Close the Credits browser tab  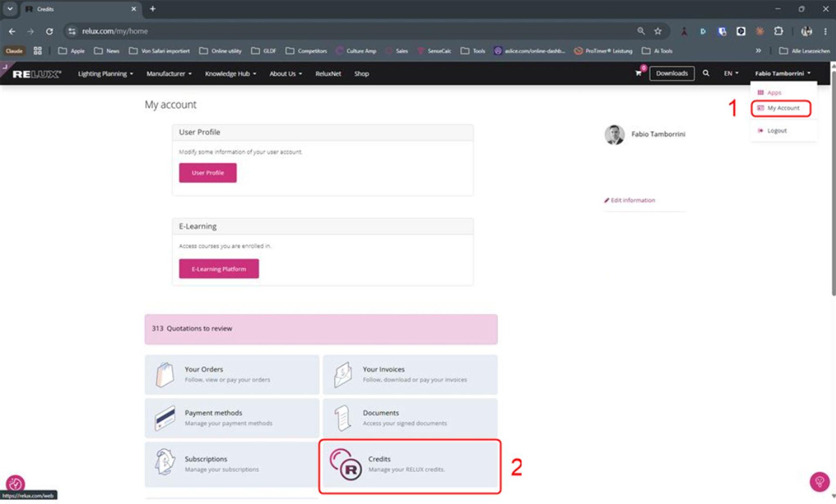(x=134, y=9)
